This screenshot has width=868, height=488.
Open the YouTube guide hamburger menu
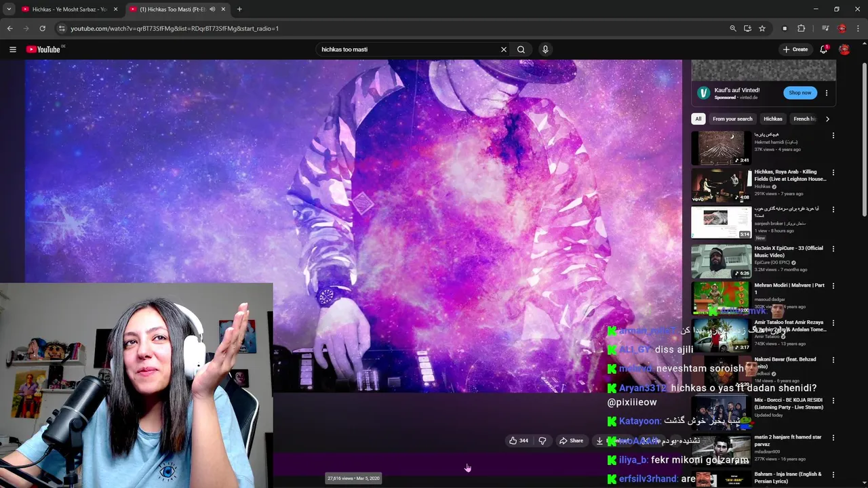tap(12, 49)
